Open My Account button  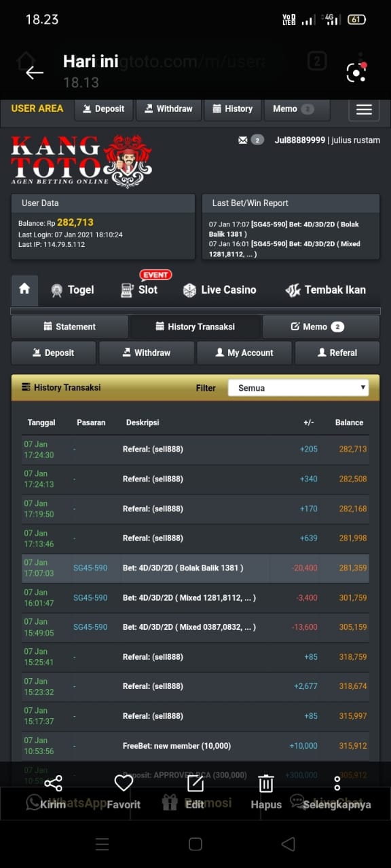tap(244, 353)
